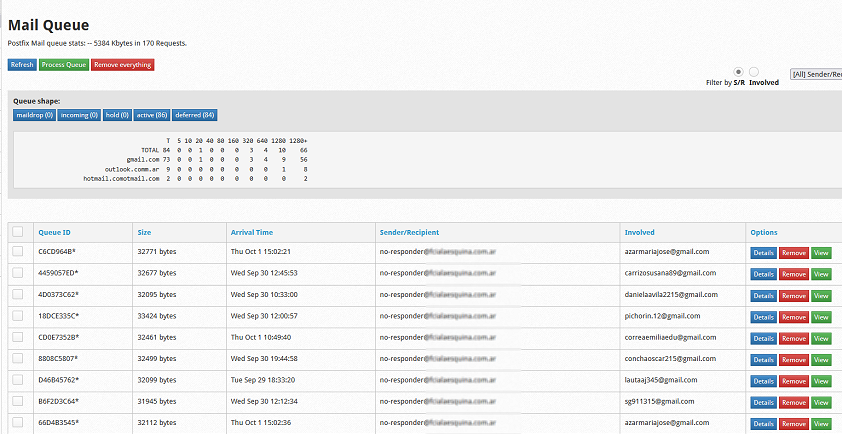This screenshot has width=842, height=434.
Task: View message C6CD964B
Action: [x=821, y=253]
